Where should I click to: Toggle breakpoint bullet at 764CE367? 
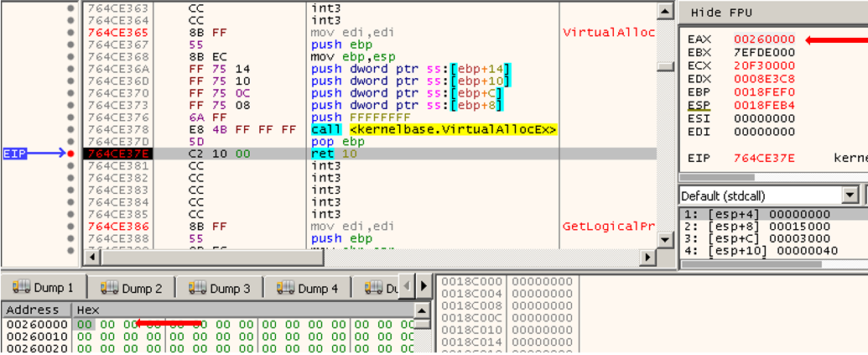pos(70,44)
